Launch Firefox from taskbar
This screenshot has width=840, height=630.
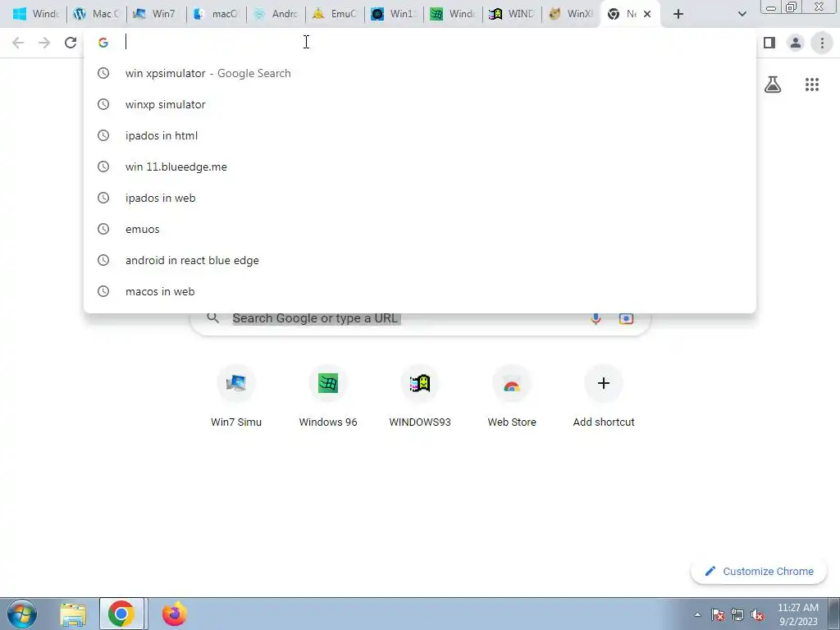(175, 614)
